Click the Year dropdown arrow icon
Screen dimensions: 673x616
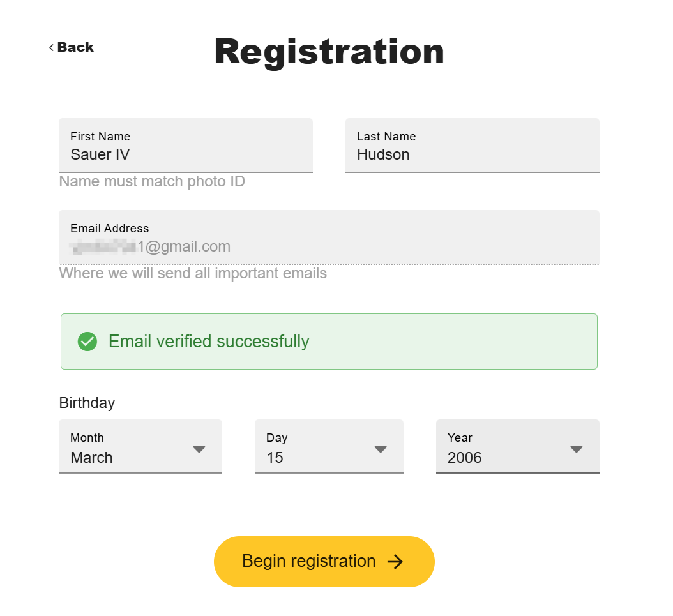577,449
